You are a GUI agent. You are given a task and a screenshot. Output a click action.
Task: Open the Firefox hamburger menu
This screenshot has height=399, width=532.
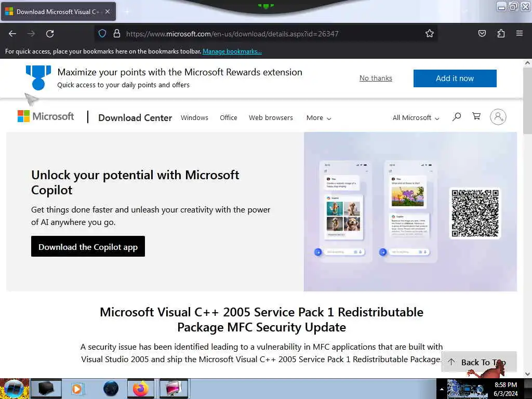coord(520,33)
